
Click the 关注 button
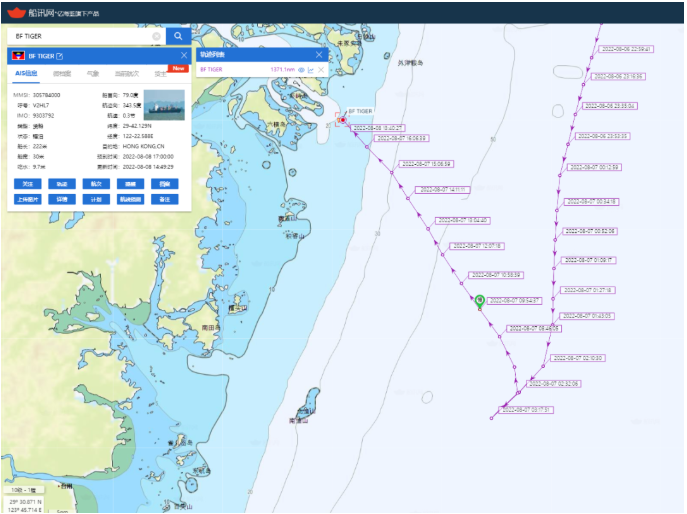coord(28,184)
